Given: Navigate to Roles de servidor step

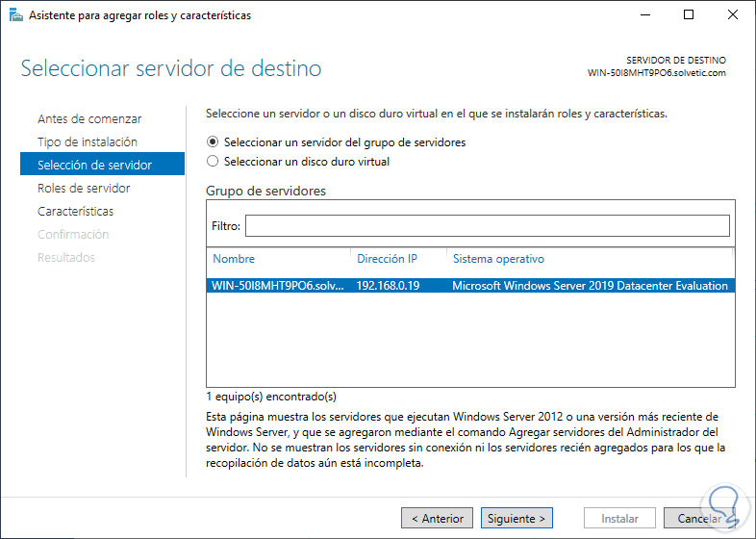Looking at the screenshot, I should (84, 189).
